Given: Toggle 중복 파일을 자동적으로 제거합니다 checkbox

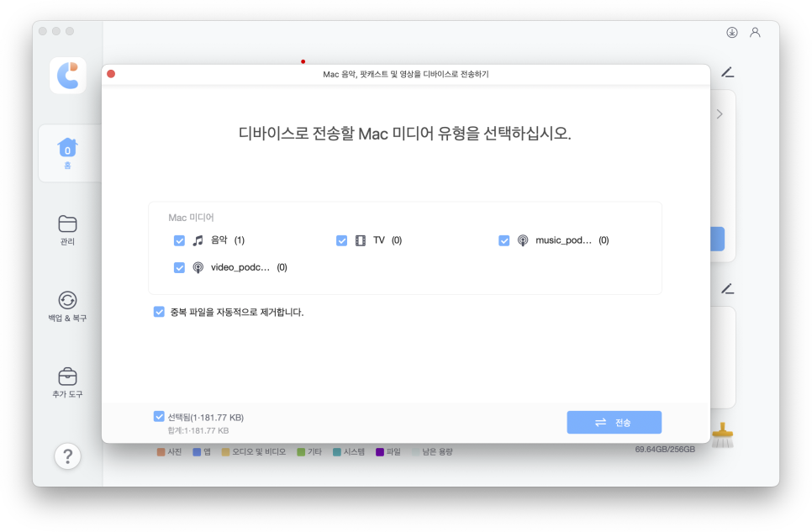Looking at the screenshot, I should pyautogui.click(x=159, y=312).
